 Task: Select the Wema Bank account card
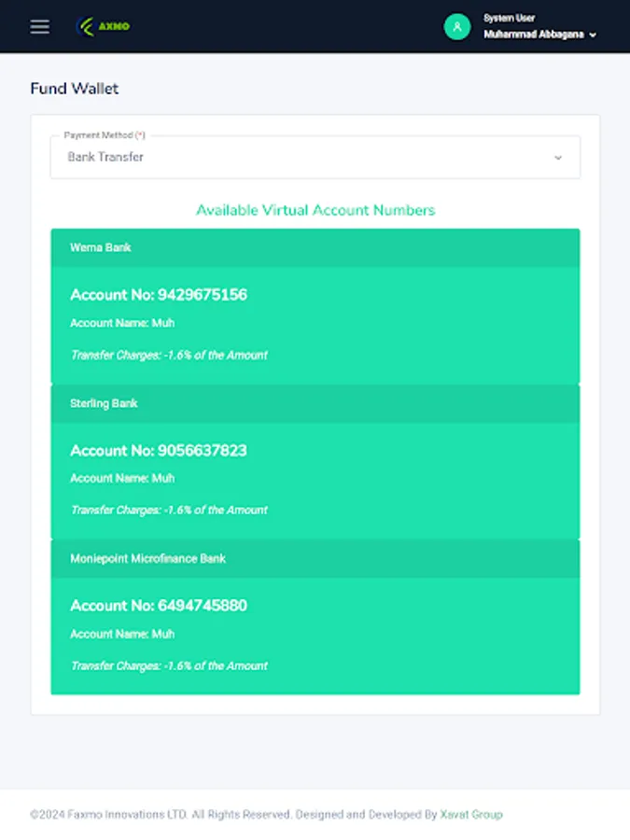(315, 308)
